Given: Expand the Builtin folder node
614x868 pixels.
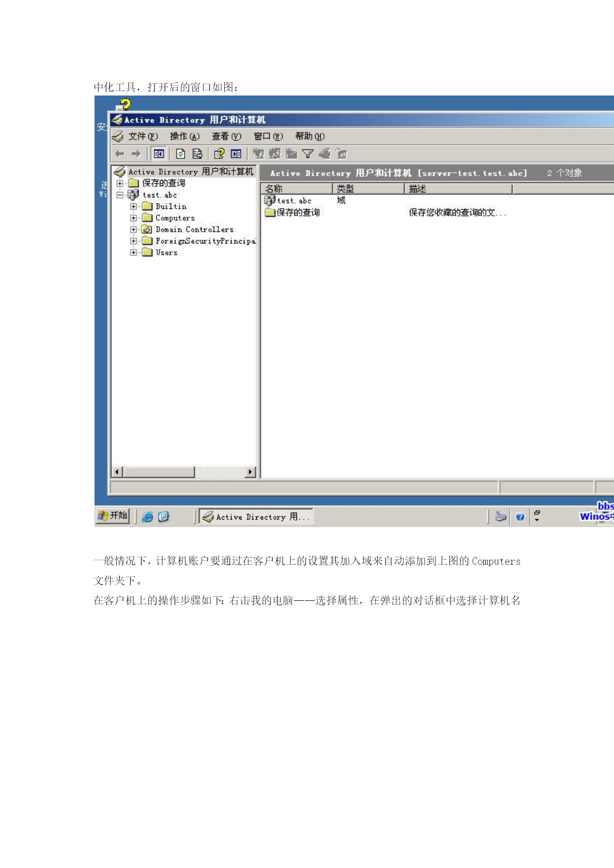Looking at the screenshot, I should [x=134, y=206].
